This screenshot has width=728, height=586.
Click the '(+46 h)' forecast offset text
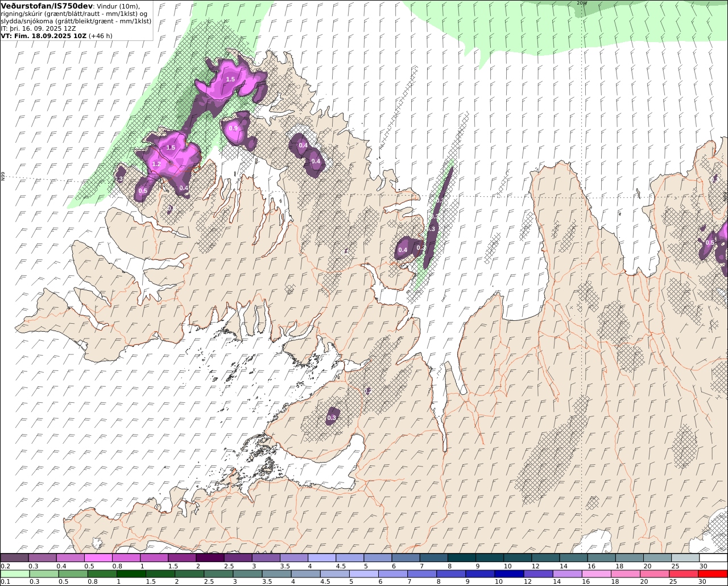click(x=101, y=35)
